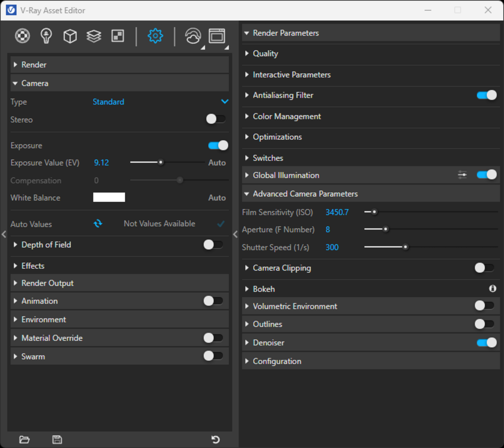Expand the Optimizations section
The width and height of the screenshot is (504, 448).
pos(371,137)
